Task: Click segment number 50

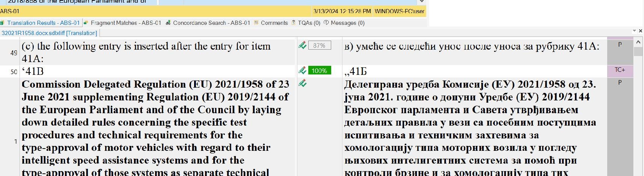Action: (14, 71)
